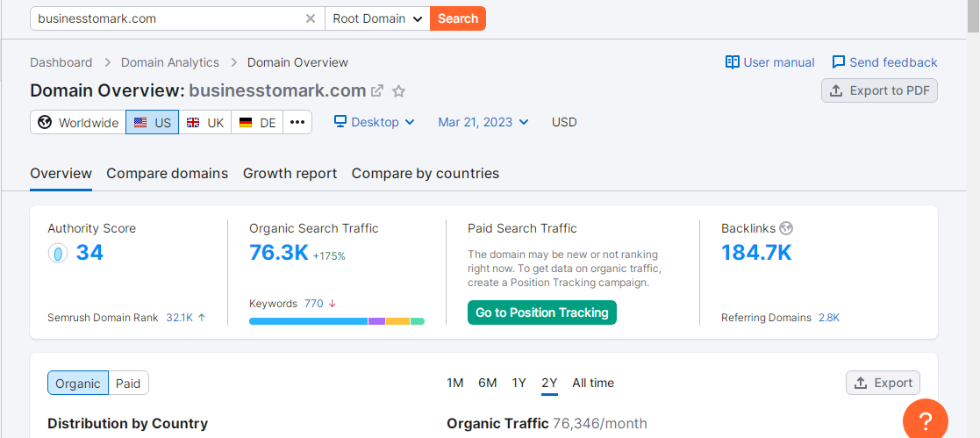Click the Desktop monitor icon
The width and height of the screenshot is (980, 438).
point(340,121)
